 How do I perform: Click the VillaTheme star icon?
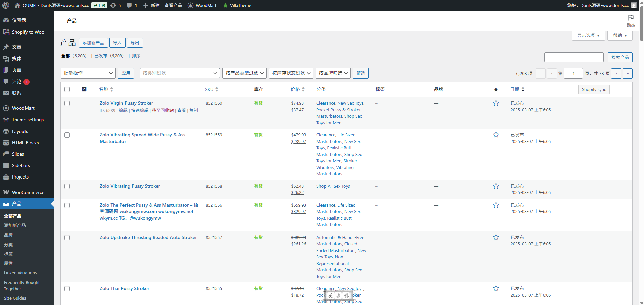click(x=225, y=5)
